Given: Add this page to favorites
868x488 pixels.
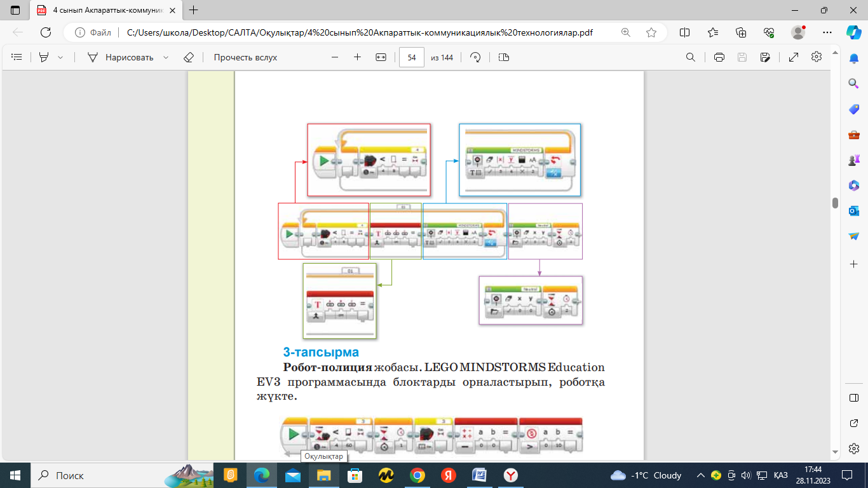Looking at the screenshot, I should click(651, 32).
